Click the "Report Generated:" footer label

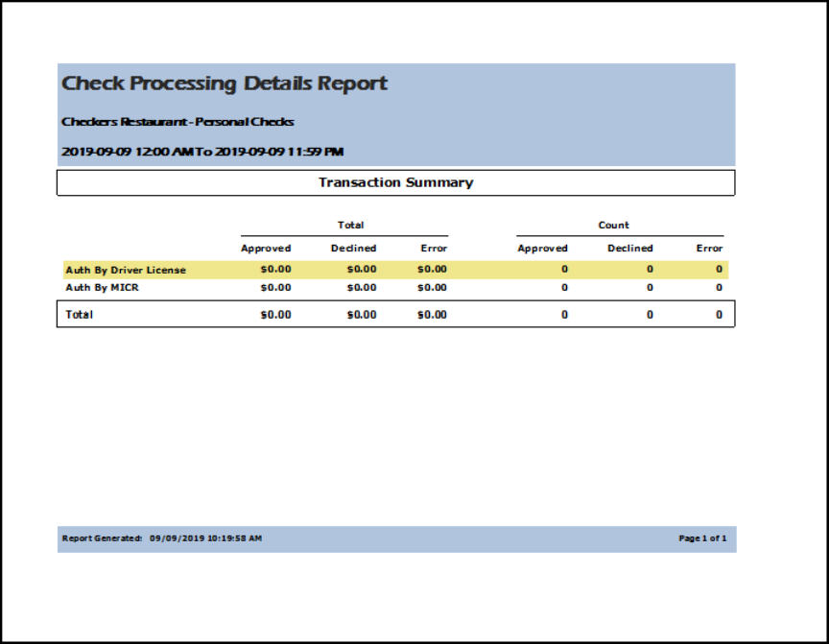point(102,538)
